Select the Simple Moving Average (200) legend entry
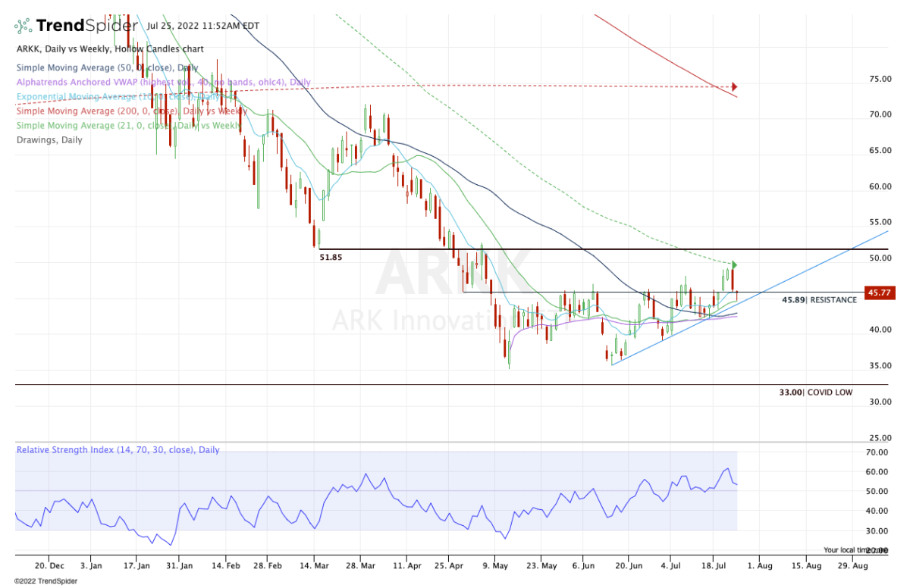910x588 pixels. [x=129, y=111]
